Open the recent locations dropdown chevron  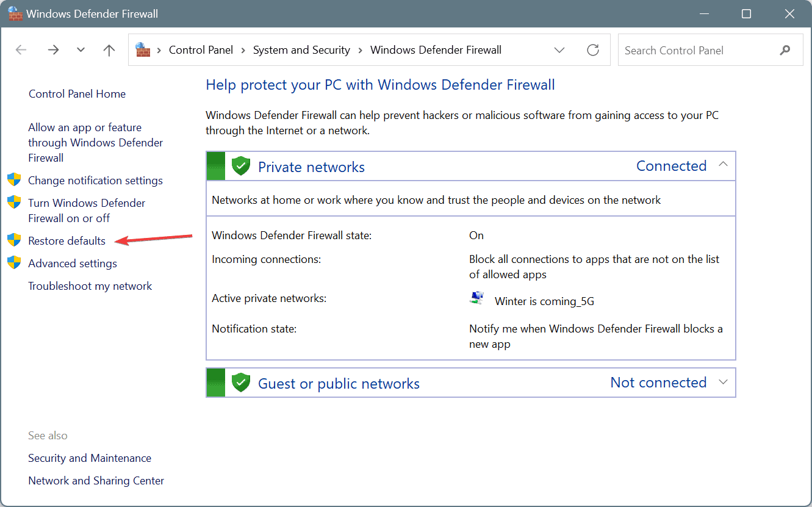(x=81, y=50)
